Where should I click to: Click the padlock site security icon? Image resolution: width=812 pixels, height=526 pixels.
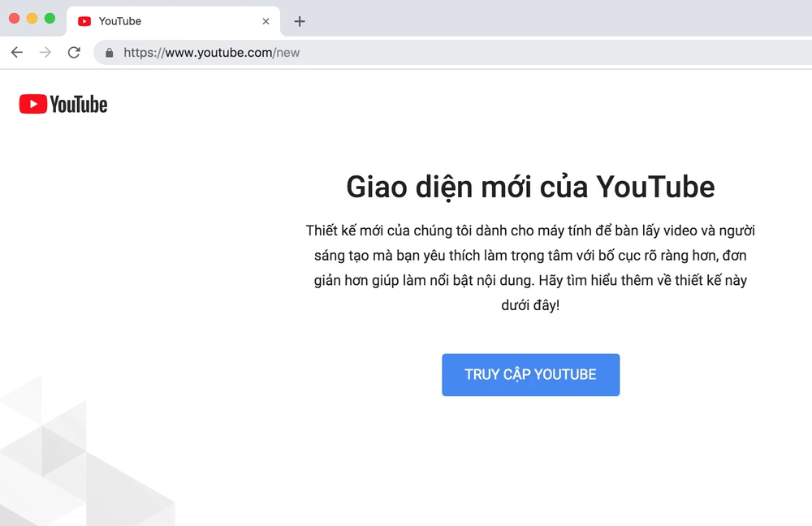pyautogui.click(x=110, y=53)
